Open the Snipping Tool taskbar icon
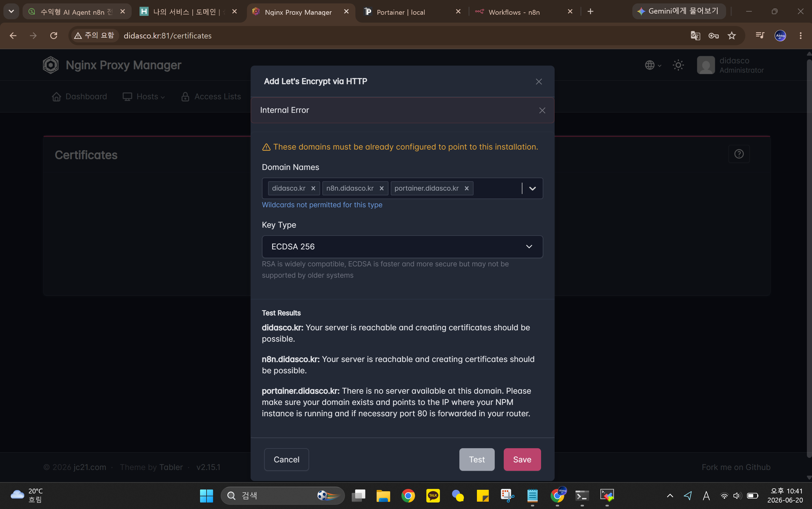 [x=507, y=495]
